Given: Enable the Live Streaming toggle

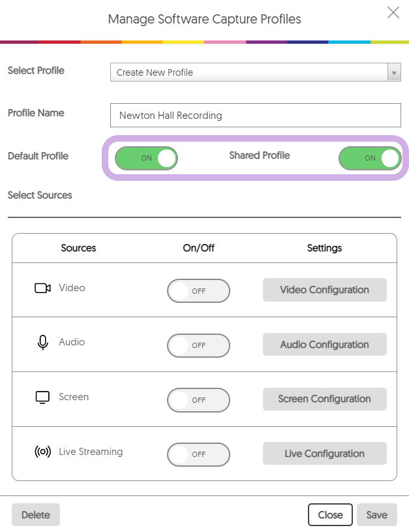Looking at the screenshot, I should click(198, 454).
